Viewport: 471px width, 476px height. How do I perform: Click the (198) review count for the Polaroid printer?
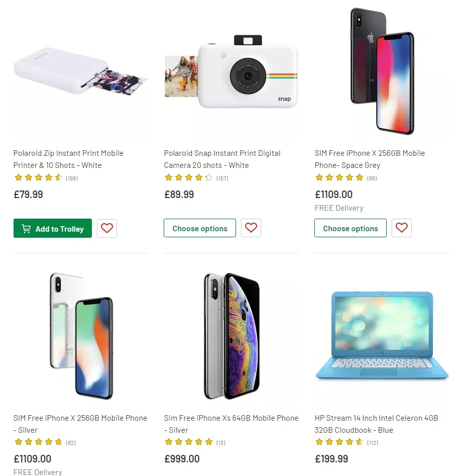pyautogui.click(x=71, y=177)
